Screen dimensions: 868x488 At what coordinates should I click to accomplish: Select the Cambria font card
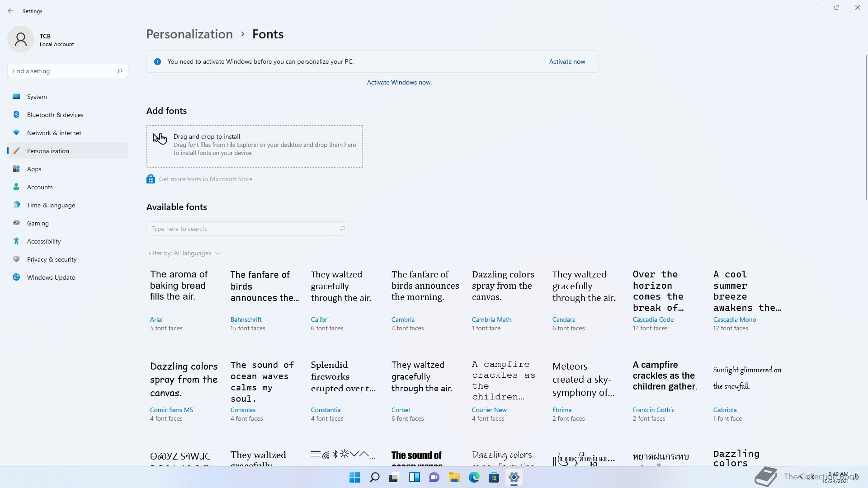pyautogui.click(x=425, y=300)
